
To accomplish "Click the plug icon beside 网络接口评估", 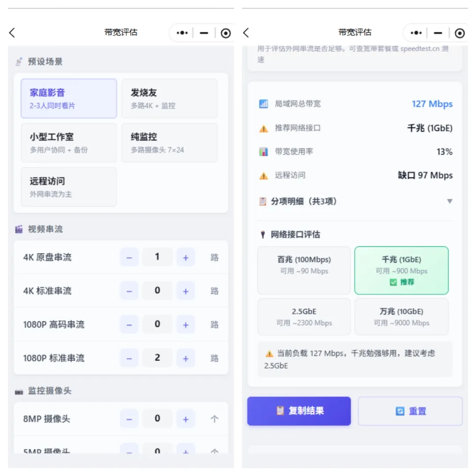I will (263, 234).
